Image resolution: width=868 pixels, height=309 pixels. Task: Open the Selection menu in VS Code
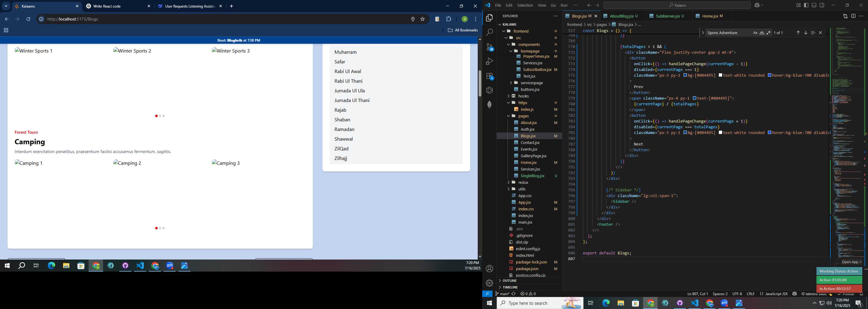[525, 5]
